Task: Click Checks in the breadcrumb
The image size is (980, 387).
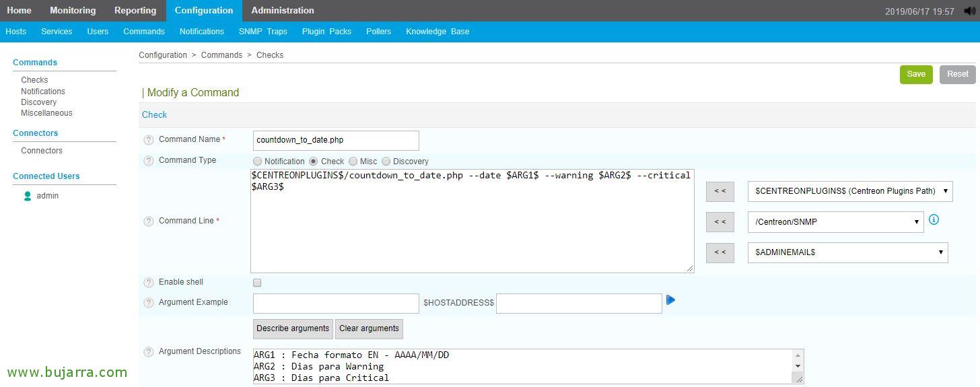Action: [x=270, y=55]
